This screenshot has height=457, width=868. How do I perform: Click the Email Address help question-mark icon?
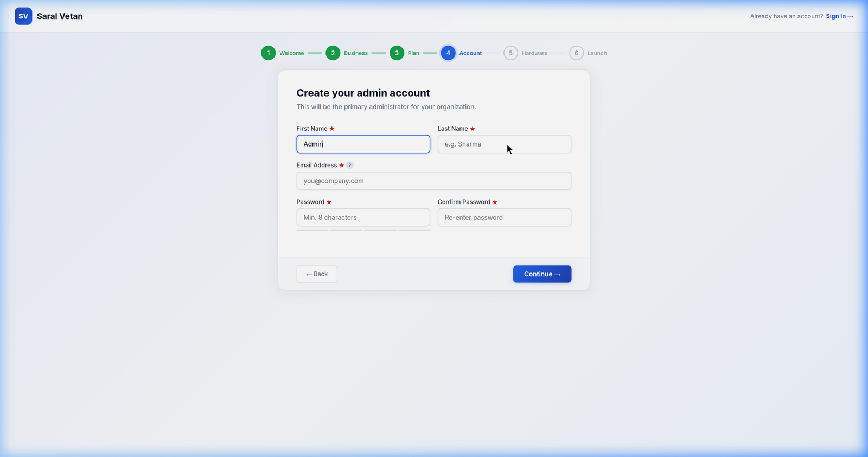pos(350,165)
